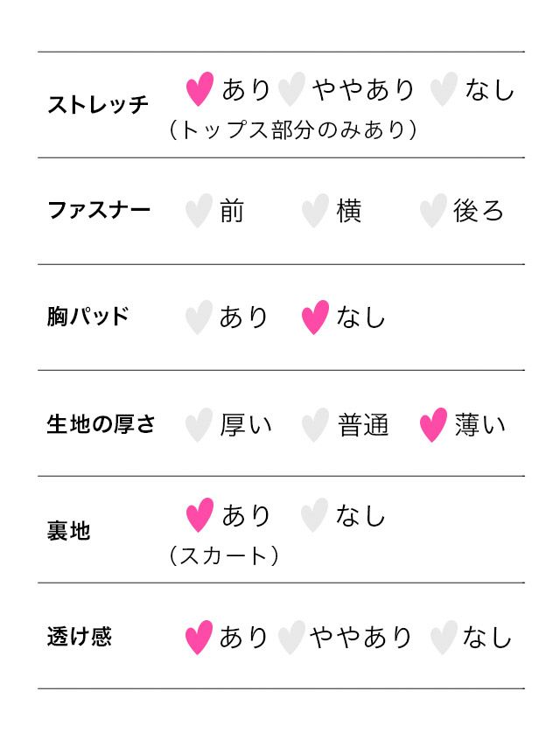Viewport: 560px width, 747px height.
Task: Click the (トップス部分のみあり) note text
Action: 291,130
